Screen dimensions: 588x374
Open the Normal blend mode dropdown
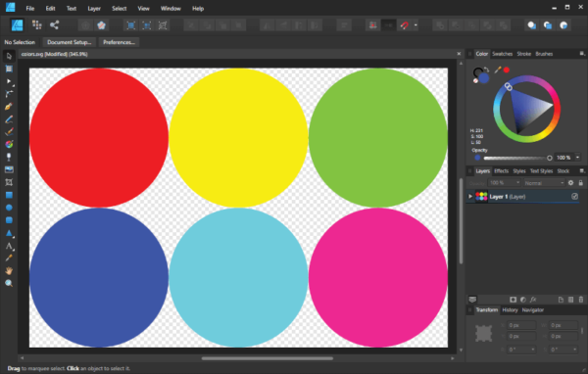pyautogui.click(x=544, y=183)
